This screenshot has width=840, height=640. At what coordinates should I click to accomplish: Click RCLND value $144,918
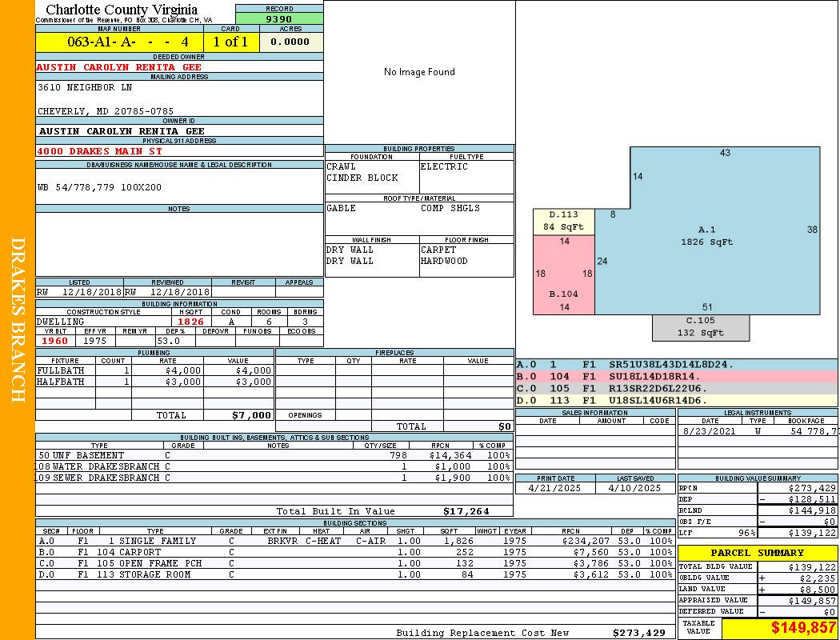point(812,511)
